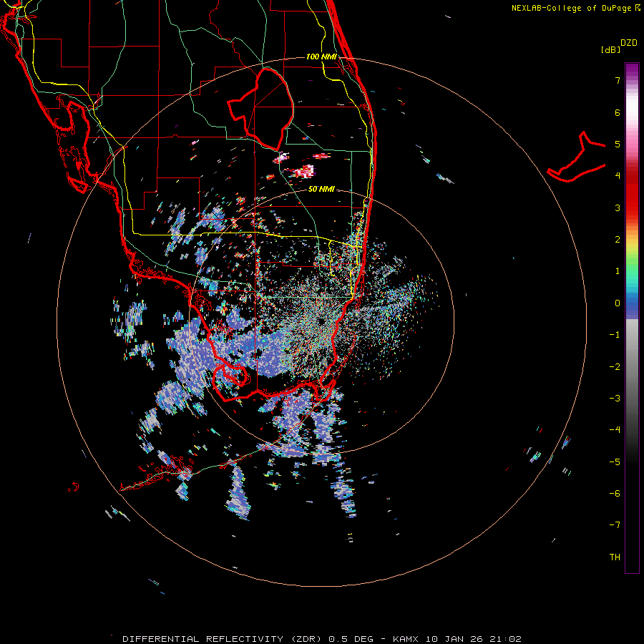Click the 1 dB label on color scale
644x644 pixels.
point(618,271)
